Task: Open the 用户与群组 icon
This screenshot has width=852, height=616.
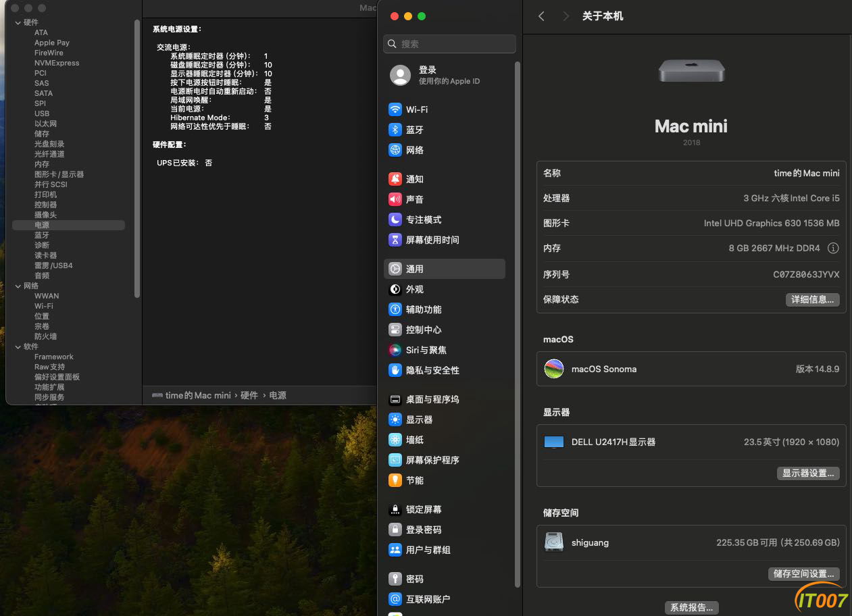Action: pos(395,550)
